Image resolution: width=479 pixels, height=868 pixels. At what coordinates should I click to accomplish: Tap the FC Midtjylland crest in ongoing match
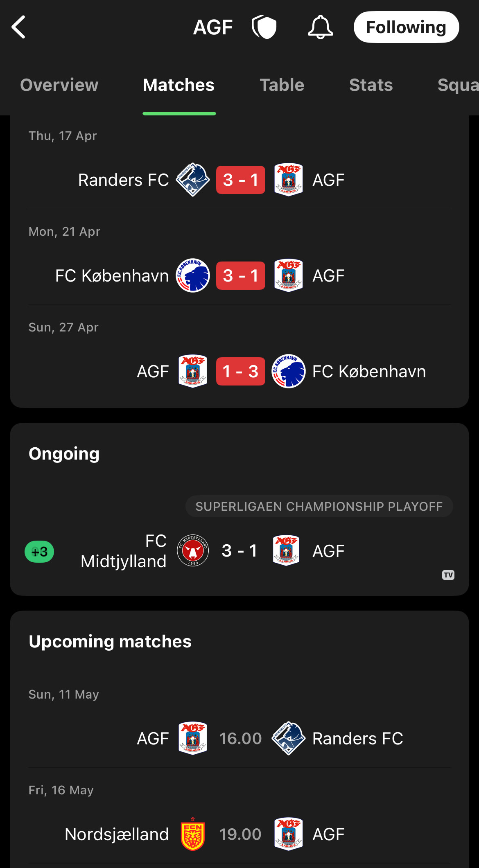[x=193, y=550]
